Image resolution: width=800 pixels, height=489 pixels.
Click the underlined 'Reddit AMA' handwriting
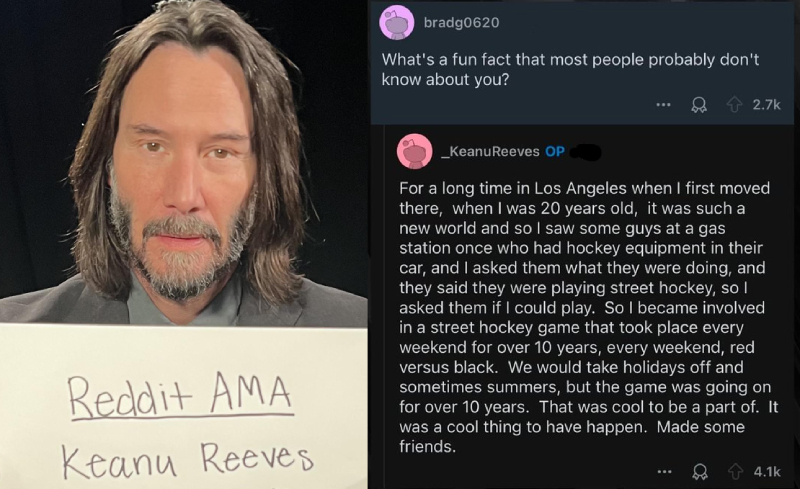pos(181,396)
